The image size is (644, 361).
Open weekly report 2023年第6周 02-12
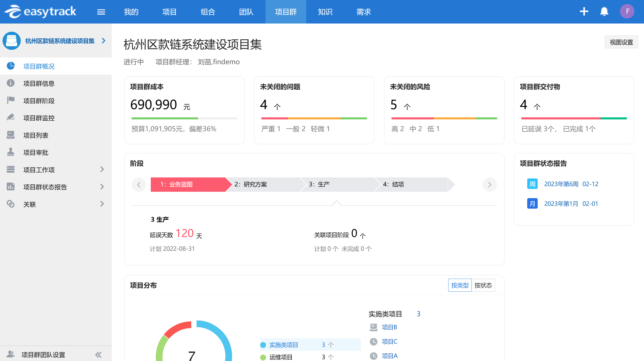571,184
